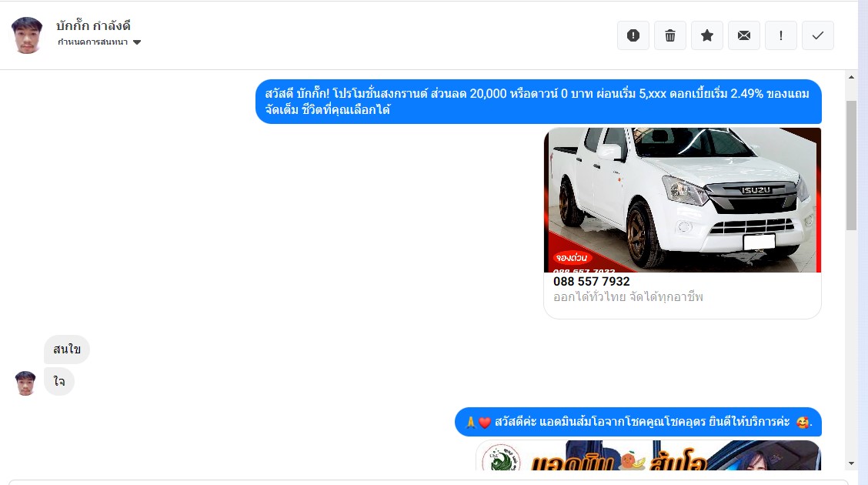Open the large header profile picture
Screen dimensions: 868x485
pos(27,35)
